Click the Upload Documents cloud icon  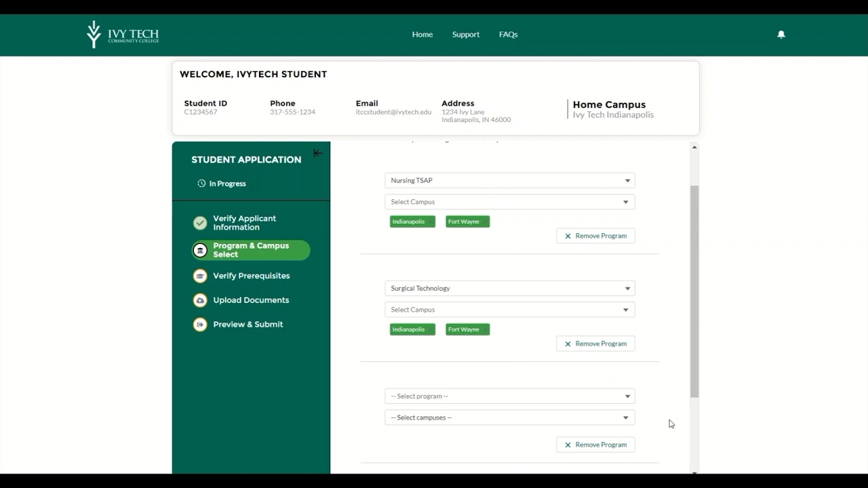[x=200, y=300]
